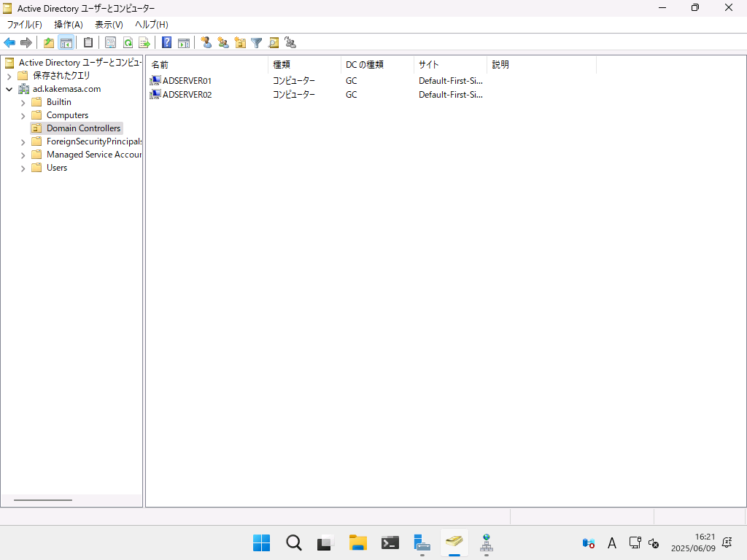Expand the 保存されたクエリ node

(9, 76)
